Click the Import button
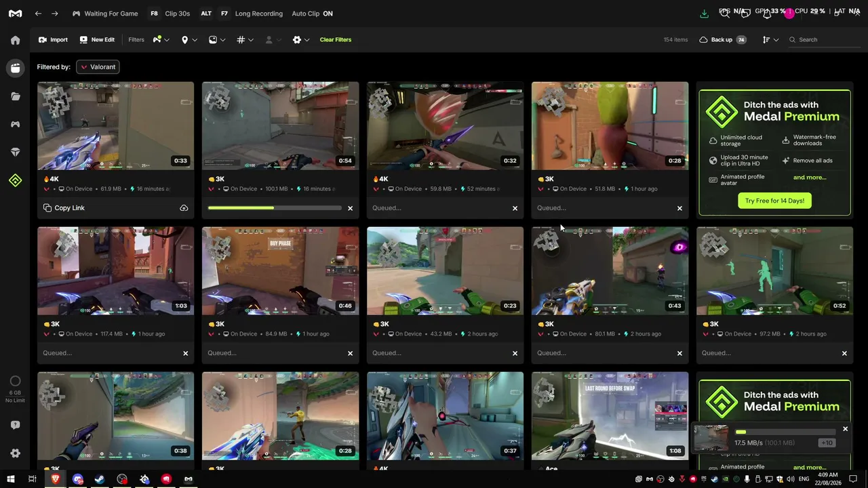Viewport: 868px width, 488px height. (x=53, y=40)
